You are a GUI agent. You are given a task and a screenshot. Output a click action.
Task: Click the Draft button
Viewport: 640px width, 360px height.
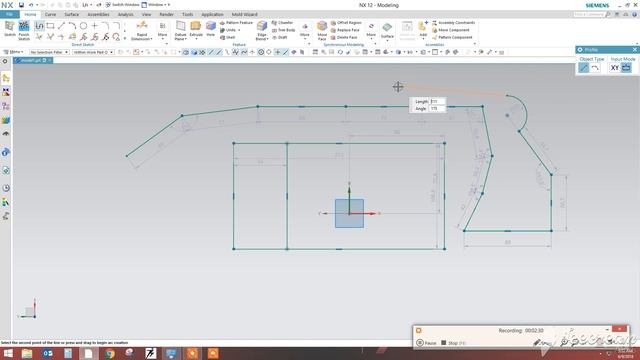point(279,38)
